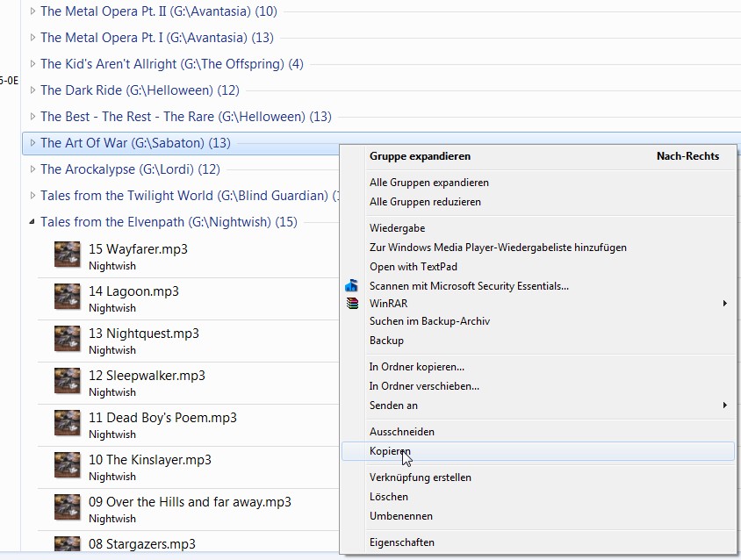Screen dimensions: 741x560
Task: Choose Gruppe expandieren from context menu
Action: click(538, 156)
